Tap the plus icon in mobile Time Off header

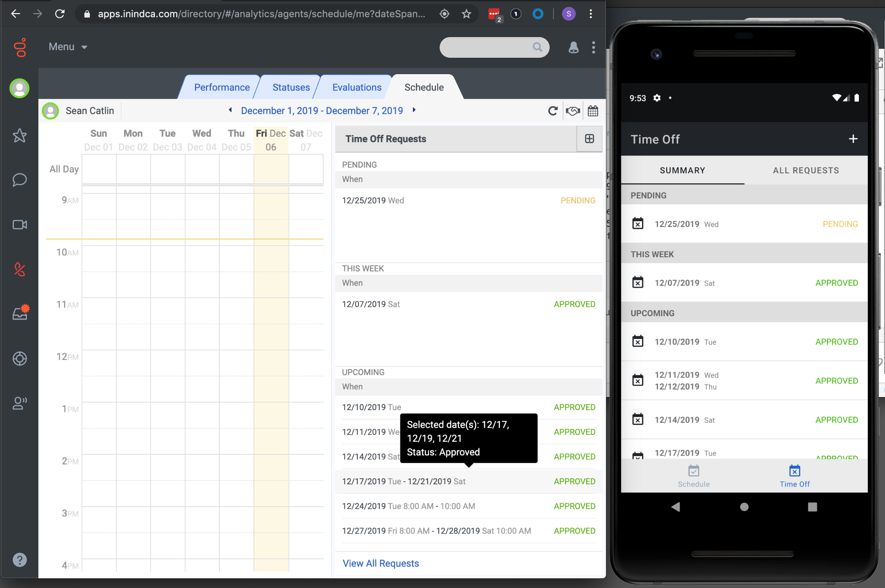(x=853, y=139)
